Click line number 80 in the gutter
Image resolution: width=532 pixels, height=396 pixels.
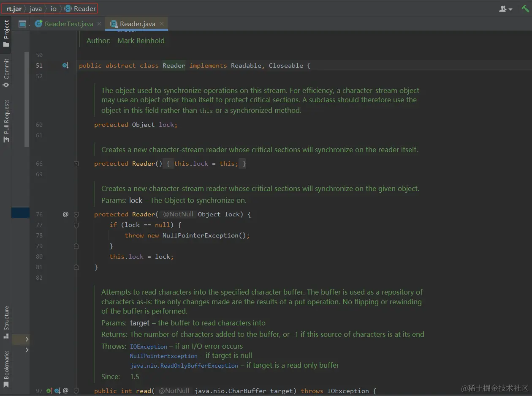[x=39, y=257]
